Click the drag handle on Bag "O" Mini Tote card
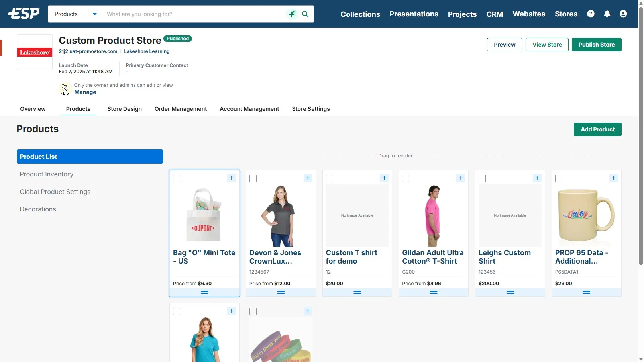644x362 pixels. click(x=204, y=292)
